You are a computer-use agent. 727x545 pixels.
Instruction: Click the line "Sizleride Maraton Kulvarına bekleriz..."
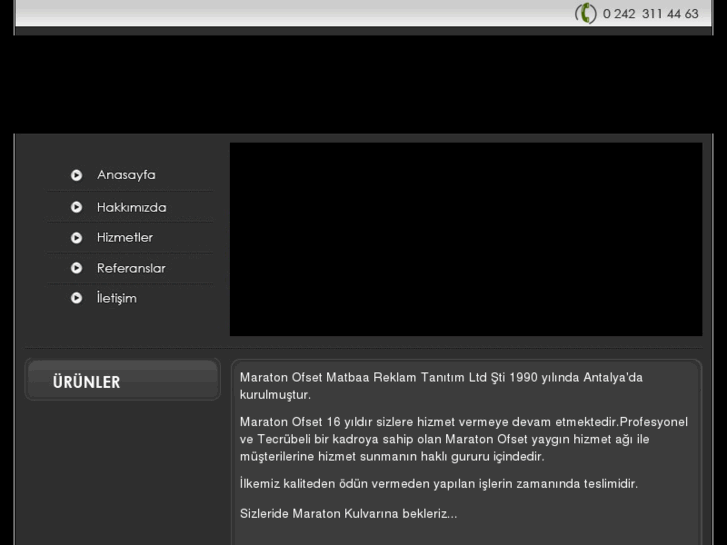point(348,513)
